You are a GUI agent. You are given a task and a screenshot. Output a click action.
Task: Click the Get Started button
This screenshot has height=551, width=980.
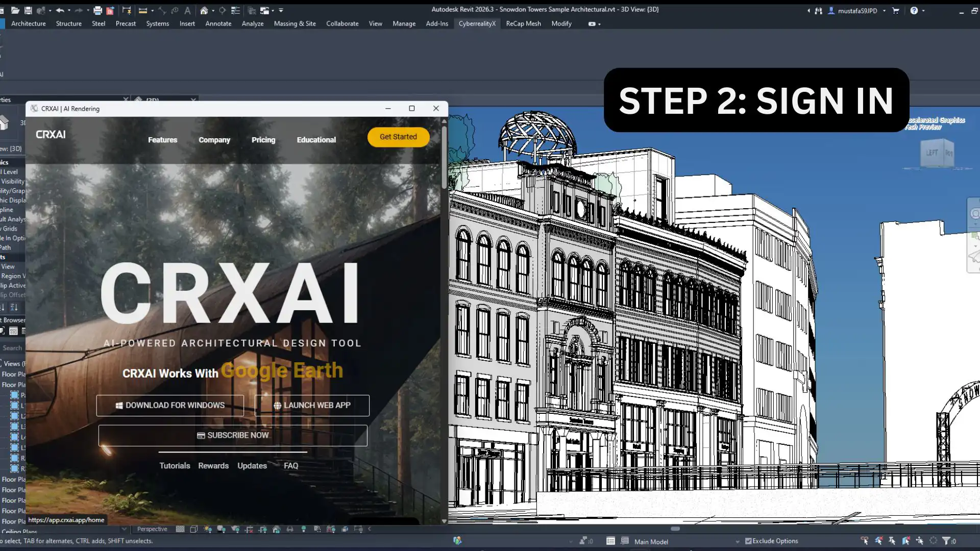(x=399, y=137)
